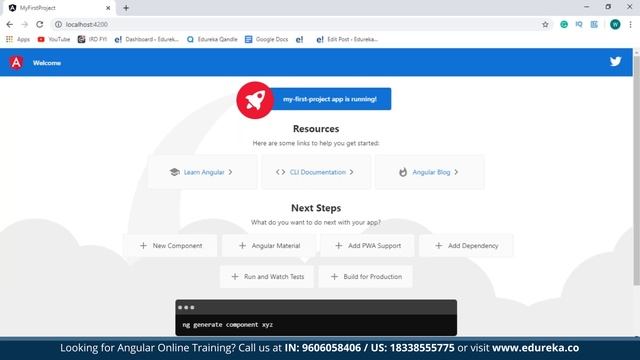640x360 pixels.
Task: Click the Resources heading
Action: pos(316,129)
